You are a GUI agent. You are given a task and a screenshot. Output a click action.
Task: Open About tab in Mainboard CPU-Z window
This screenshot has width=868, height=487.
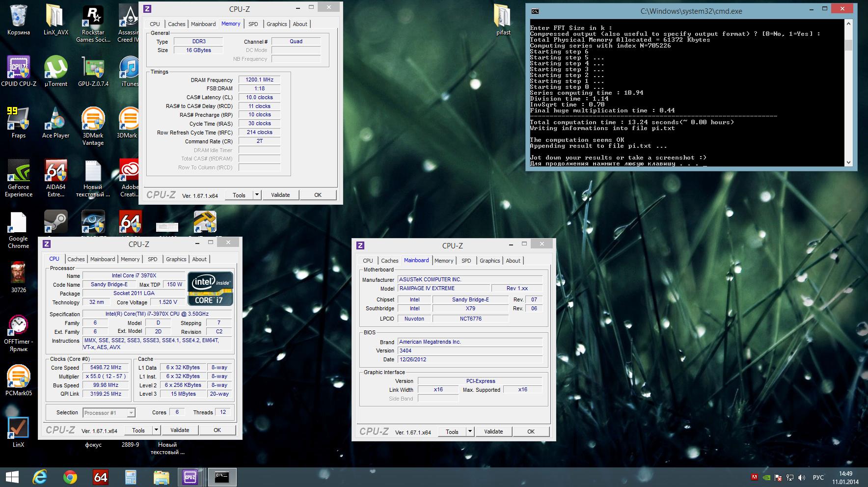point(513,261)
